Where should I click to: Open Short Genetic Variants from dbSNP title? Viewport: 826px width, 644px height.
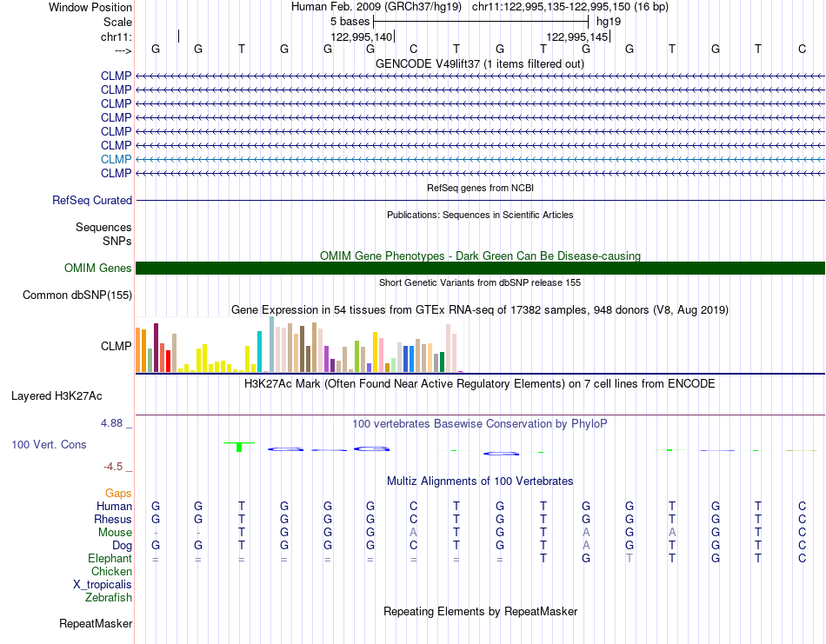point(480,282)
